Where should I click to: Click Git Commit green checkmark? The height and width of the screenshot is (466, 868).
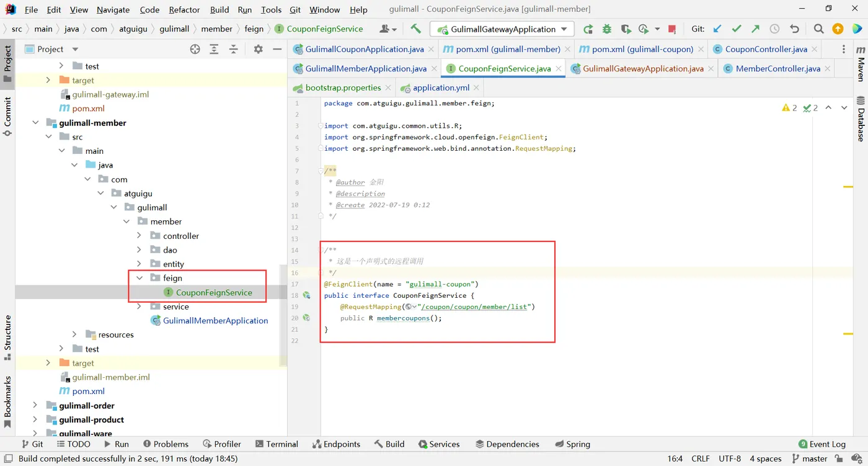click(737, 29)
